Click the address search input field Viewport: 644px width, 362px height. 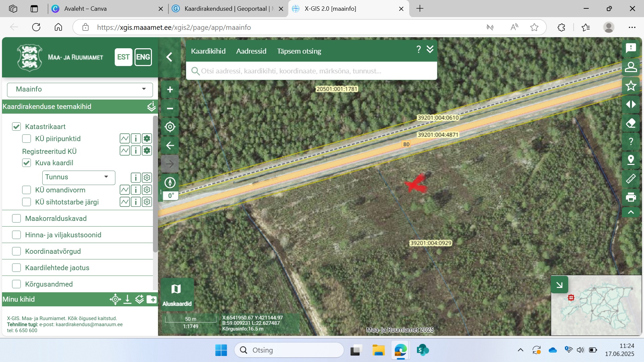311,71
